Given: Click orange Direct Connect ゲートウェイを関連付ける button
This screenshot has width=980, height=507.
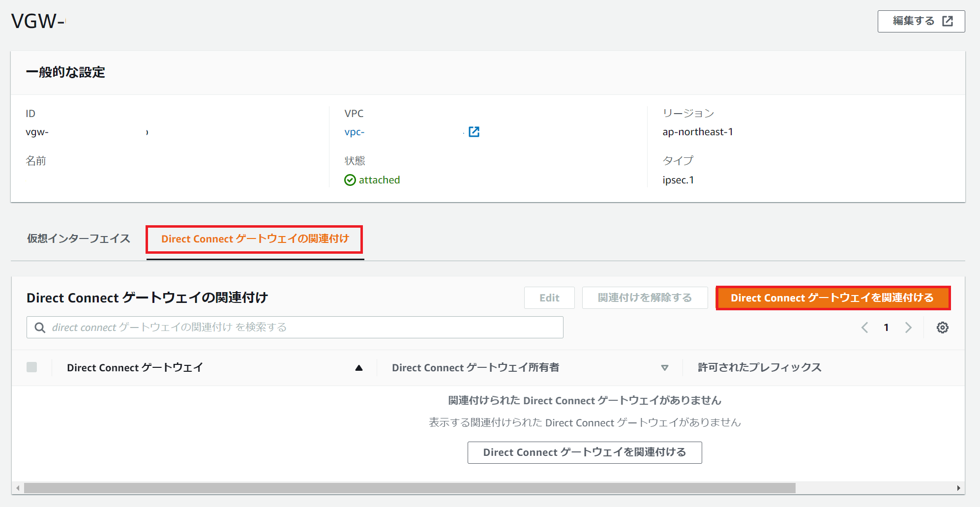Looking at the screenshot, I should point(832,298).
